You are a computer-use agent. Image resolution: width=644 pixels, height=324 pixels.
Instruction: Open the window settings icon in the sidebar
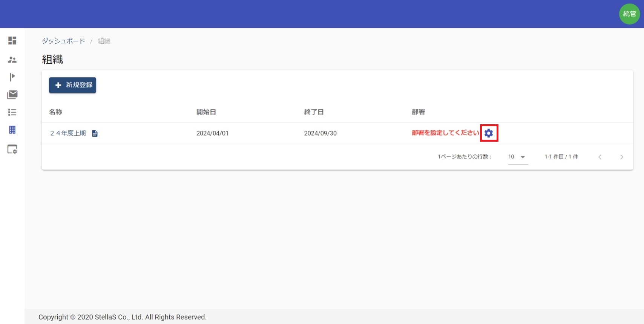pos(12,149)
